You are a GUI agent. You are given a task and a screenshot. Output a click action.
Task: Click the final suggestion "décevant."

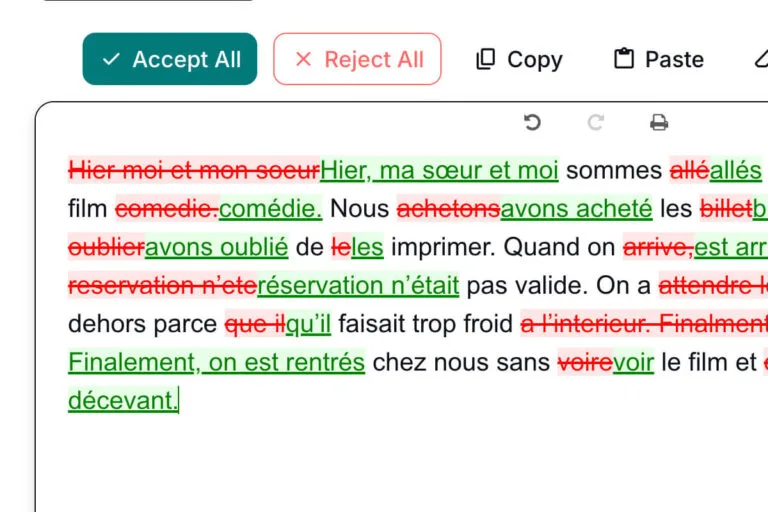(x=122, y=400)
